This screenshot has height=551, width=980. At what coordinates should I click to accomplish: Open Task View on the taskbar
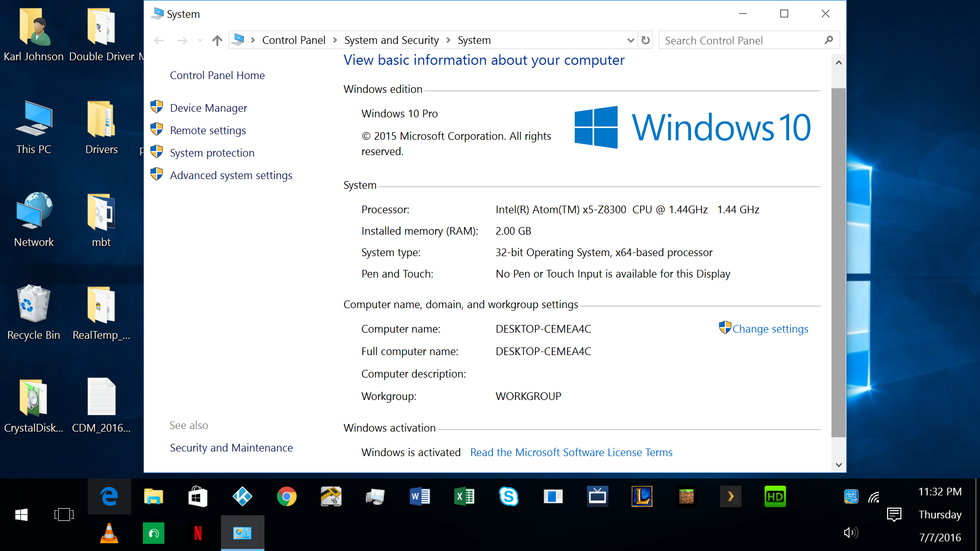[x=64, y=515]
